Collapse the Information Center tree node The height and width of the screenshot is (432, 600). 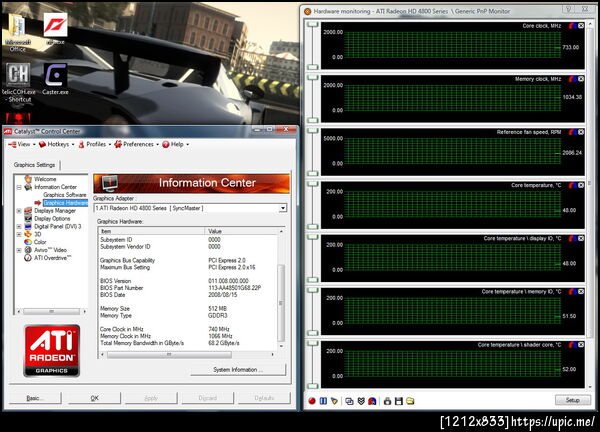pos(19,187)
